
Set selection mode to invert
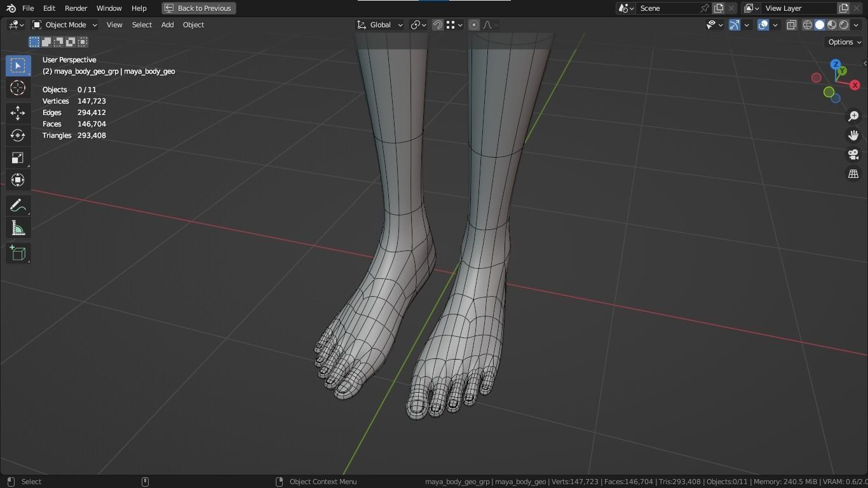point(71,42)
